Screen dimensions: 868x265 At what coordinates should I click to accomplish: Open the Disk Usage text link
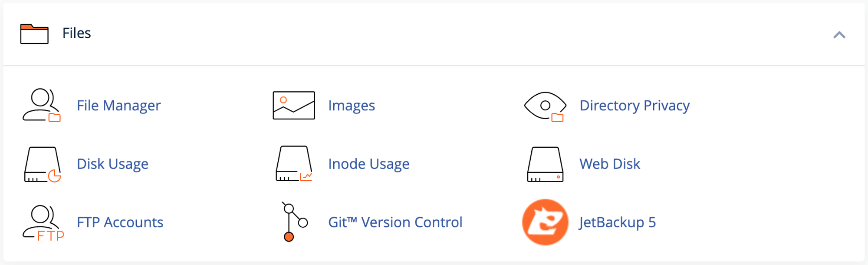(x=112, y=164)
